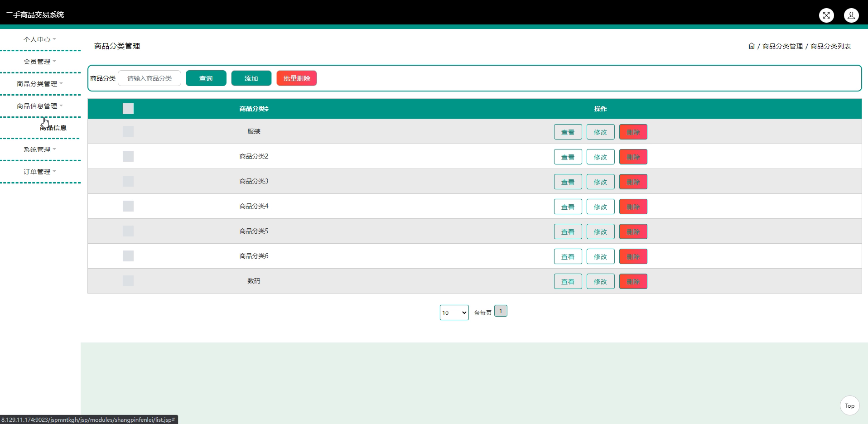
Task: Delete the 商品分类2 row
Action: click(x=633, y=157)
